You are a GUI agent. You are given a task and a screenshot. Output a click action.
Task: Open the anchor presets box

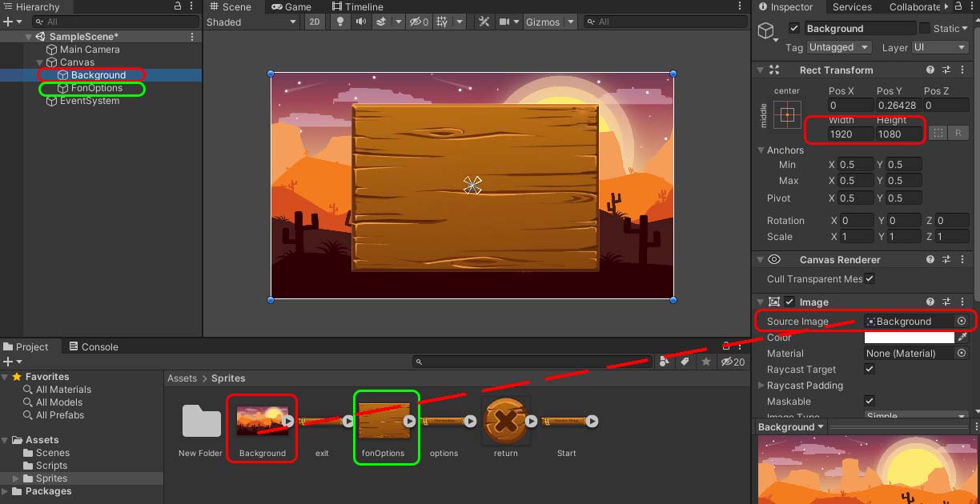[787, 115]
